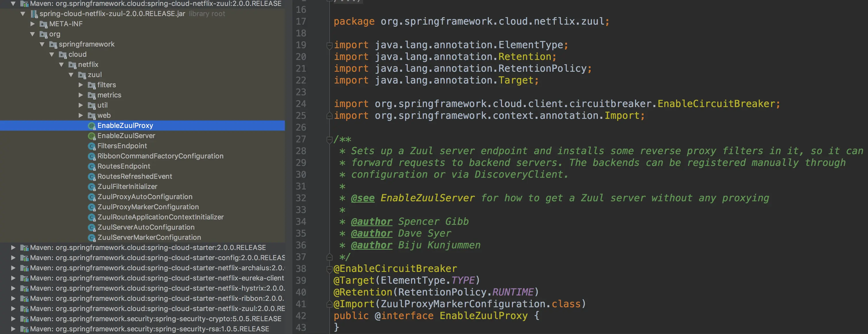The height and width of the screenshot is (334, 868).
Task: Click the ZuulServerMarkerConfiguration class icon
Action: [91, 238]
